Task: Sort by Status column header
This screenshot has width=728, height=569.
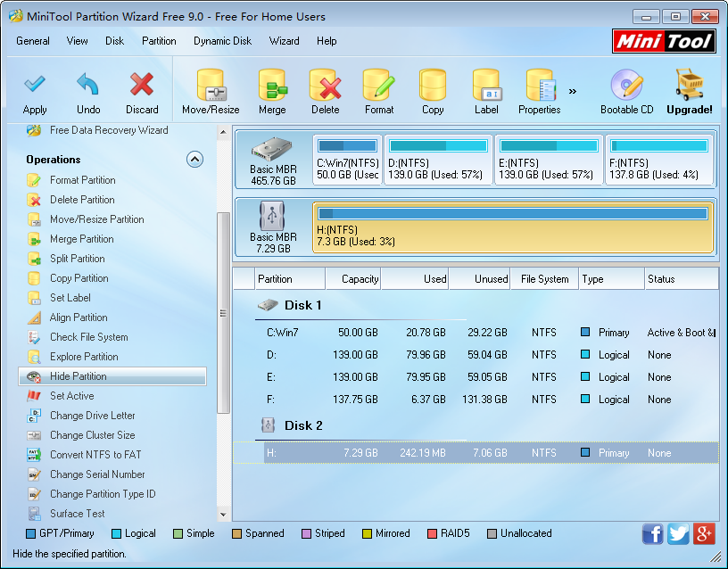Action: coord(682,279)
